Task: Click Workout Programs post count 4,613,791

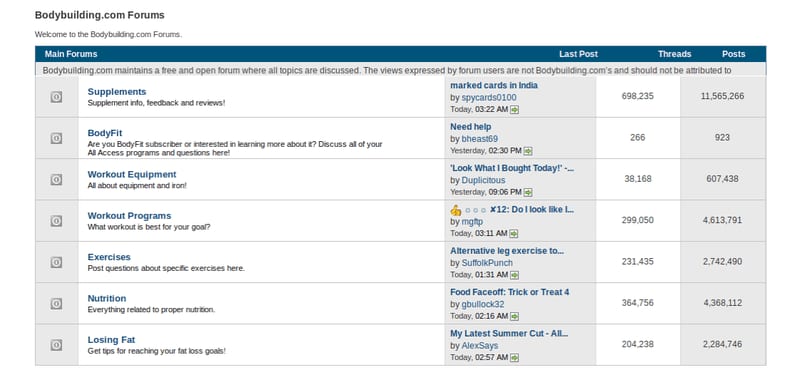Action: point(722,220)
